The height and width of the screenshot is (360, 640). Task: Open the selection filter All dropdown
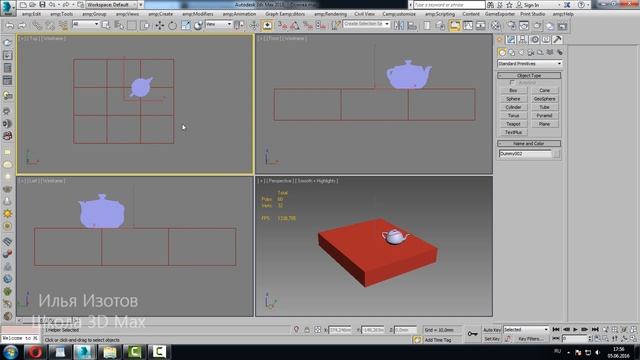pyautogui.click(x=86, y=24)
